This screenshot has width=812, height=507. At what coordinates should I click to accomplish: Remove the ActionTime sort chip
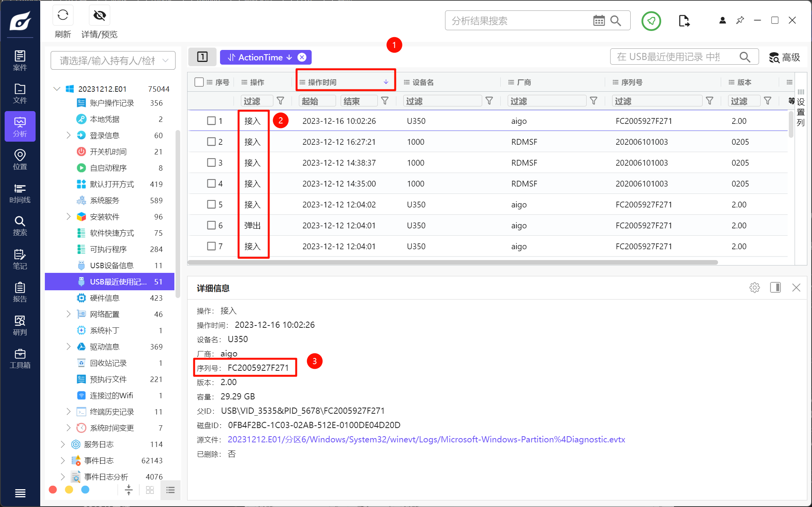(302, 57)
